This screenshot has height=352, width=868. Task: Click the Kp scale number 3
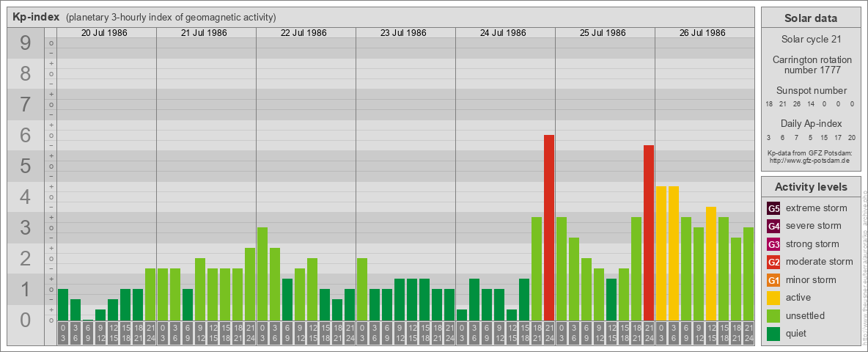click(x=26, y=227)
